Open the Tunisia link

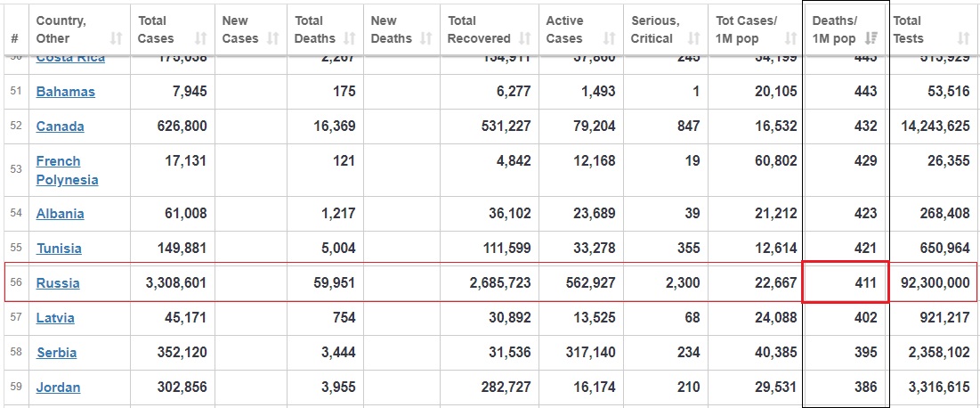coord(59,249)
